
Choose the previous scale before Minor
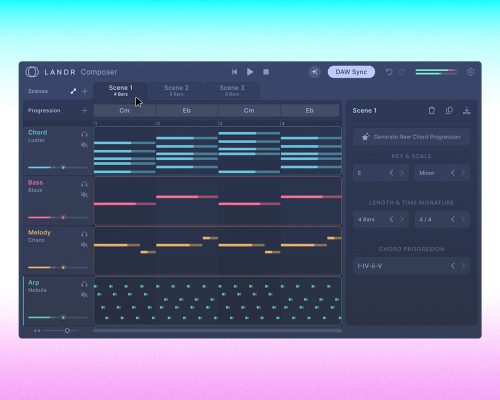click(x=452, y=173)
